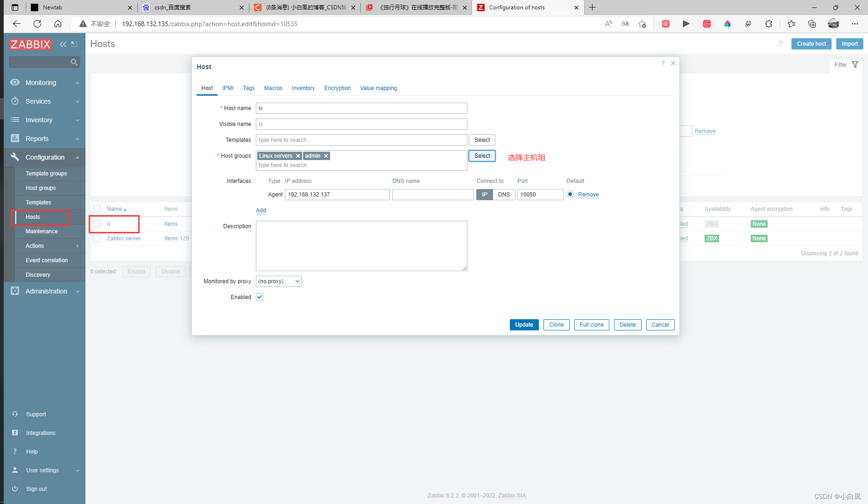Expand the Actions submenu arrow
Screen dimensions: 868x504
click(78, 246)
